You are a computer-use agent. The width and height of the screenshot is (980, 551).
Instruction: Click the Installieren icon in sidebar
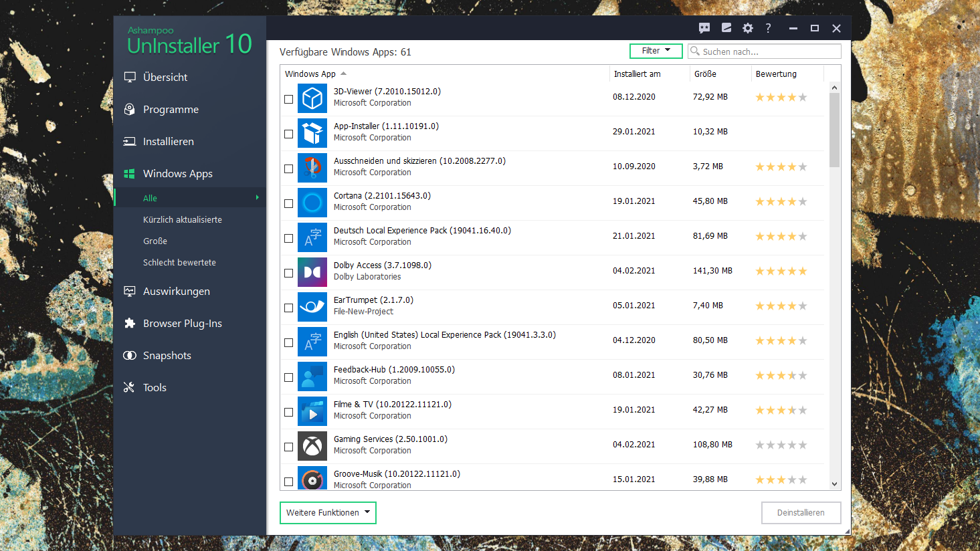coord(130,142)
